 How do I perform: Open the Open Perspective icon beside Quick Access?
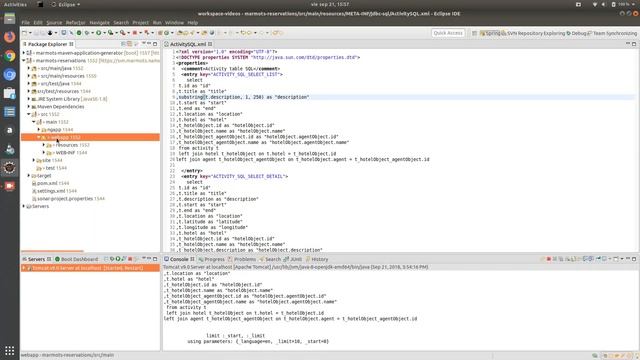click(474, 33)
